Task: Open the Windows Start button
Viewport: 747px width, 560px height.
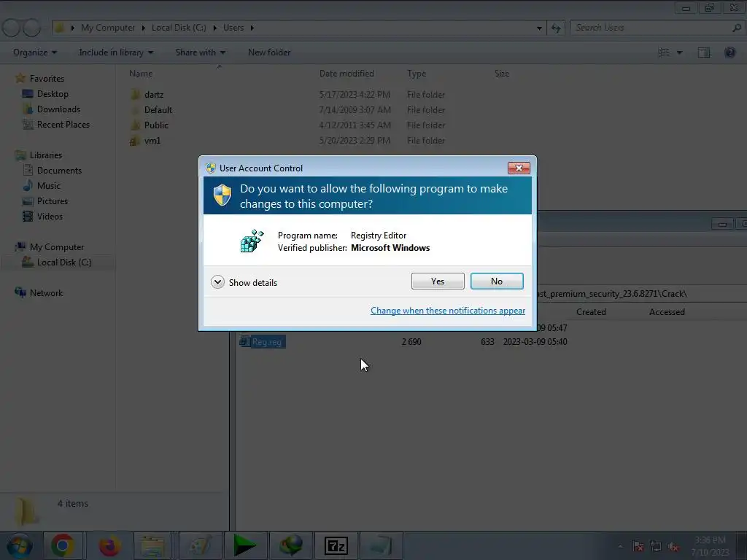Action: [19, 545]
